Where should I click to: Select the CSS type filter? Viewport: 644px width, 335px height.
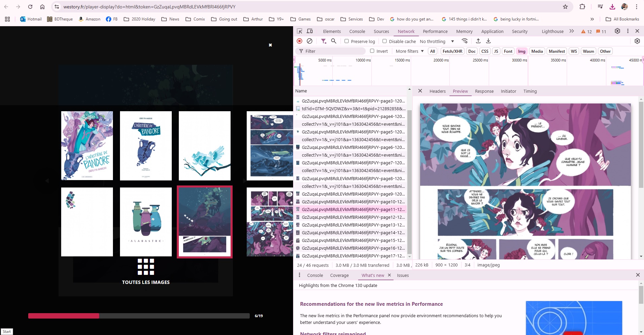tap(485, 51)
